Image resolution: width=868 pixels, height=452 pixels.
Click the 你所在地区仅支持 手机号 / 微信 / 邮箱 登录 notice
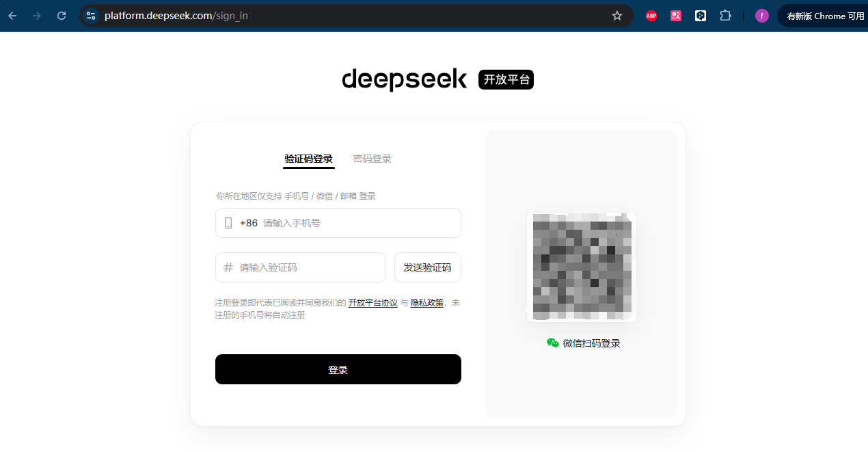tap(296, 196)
